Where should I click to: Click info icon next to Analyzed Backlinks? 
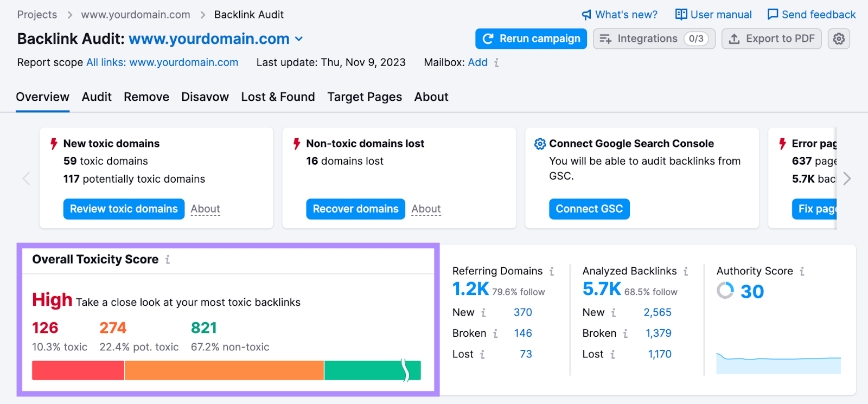click(x=686, y=271)
